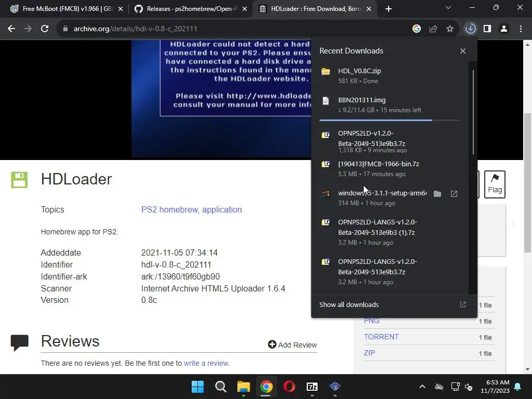Go back to the previous page

[11, 29]
